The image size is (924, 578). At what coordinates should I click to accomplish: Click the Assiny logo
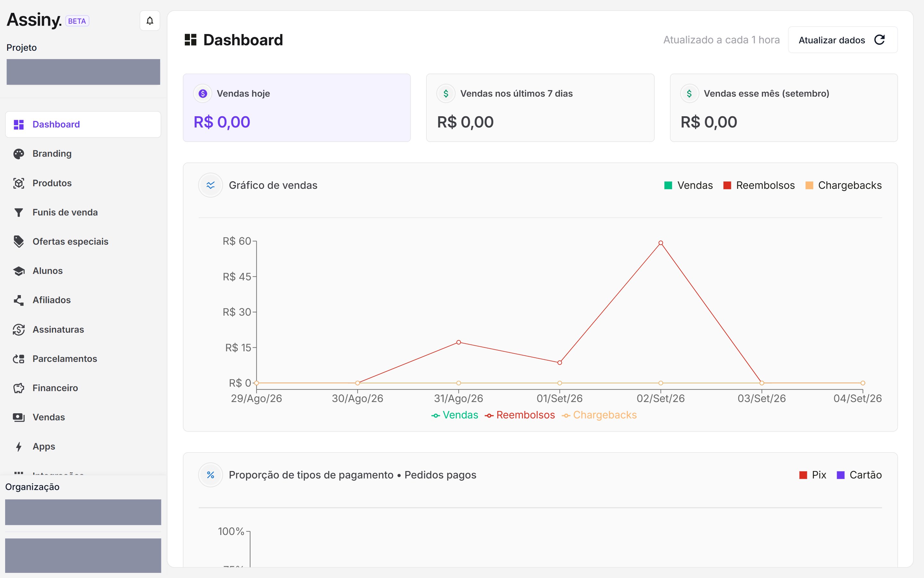pos(34,20)
